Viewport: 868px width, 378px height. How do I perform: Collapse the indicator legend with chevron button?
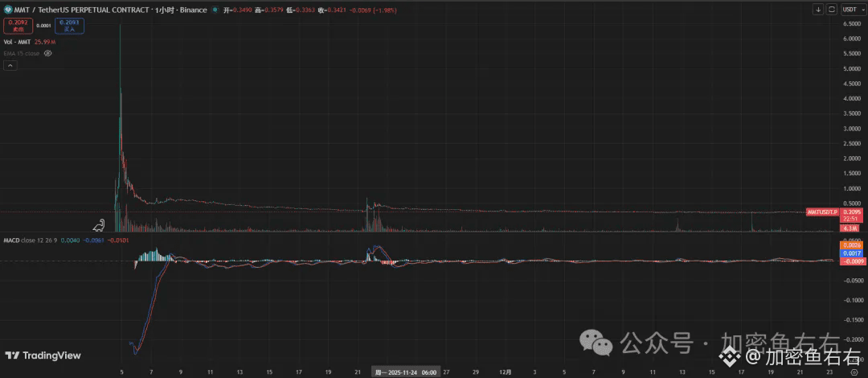10,65
